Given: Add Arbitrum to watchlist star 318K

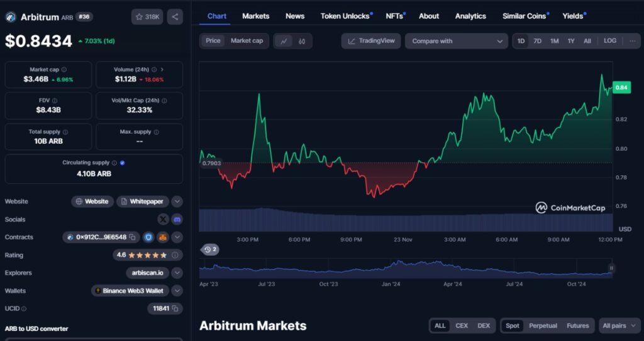Looking at the screenshot, I should (147, 17).
